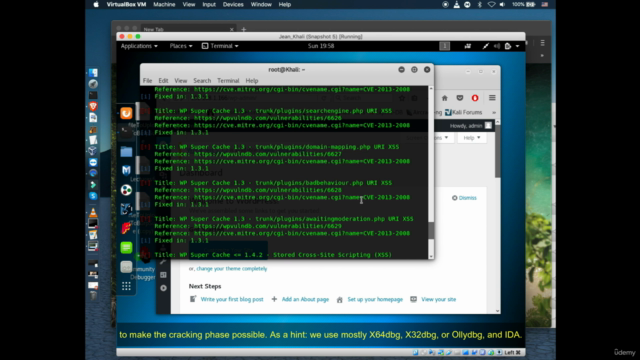
Task: Open VirtualBox in the macOS dock
Action: click(93, 151)
